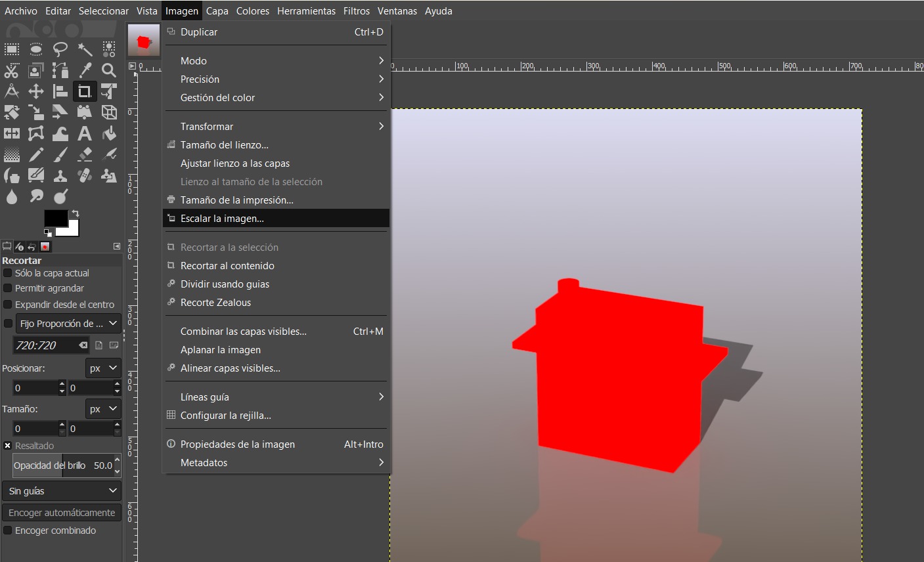The height and width of the screenshot is (562, 924).
Task: Select the Blur/Sharpen droplet tool
Action: click(x=12, y=196)
